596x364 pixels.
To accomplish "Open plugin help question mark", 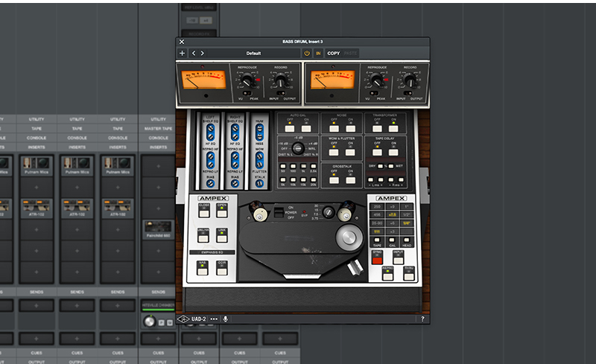I will pos(422,319).
